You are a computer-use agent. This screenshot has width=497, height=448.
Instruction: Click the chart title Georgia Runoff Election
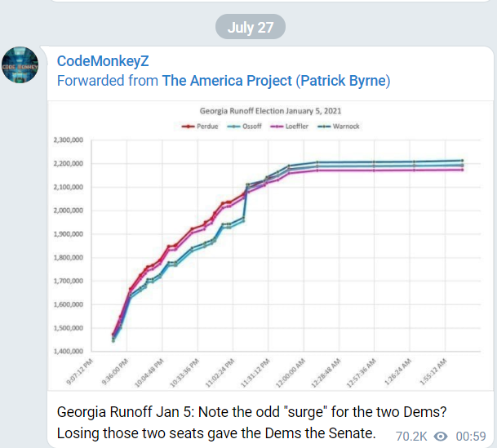point(270,111)
